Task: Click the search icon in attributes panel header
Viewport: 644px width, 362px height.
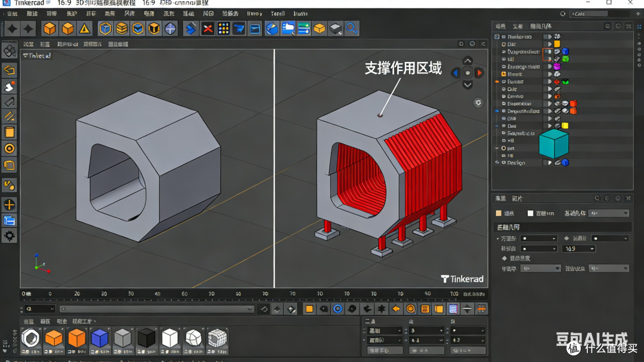Action: [597, 199]
